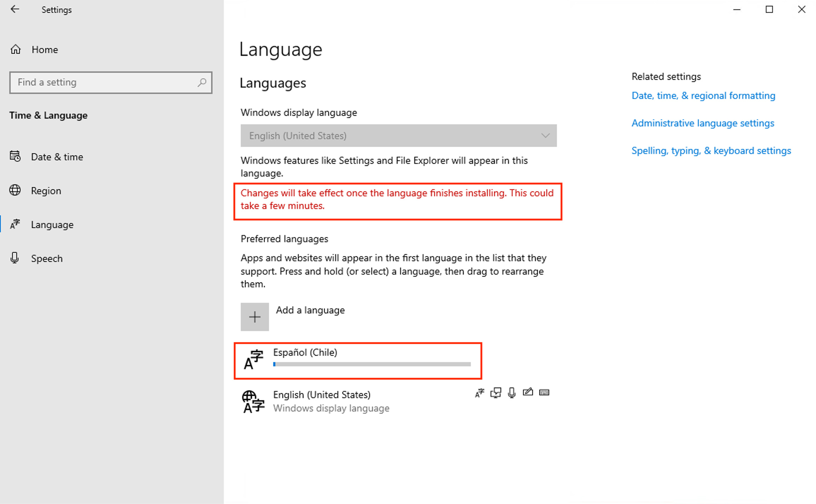Open Administrative language settings
This screenshot has width=816, height=504.
[703, 123]
